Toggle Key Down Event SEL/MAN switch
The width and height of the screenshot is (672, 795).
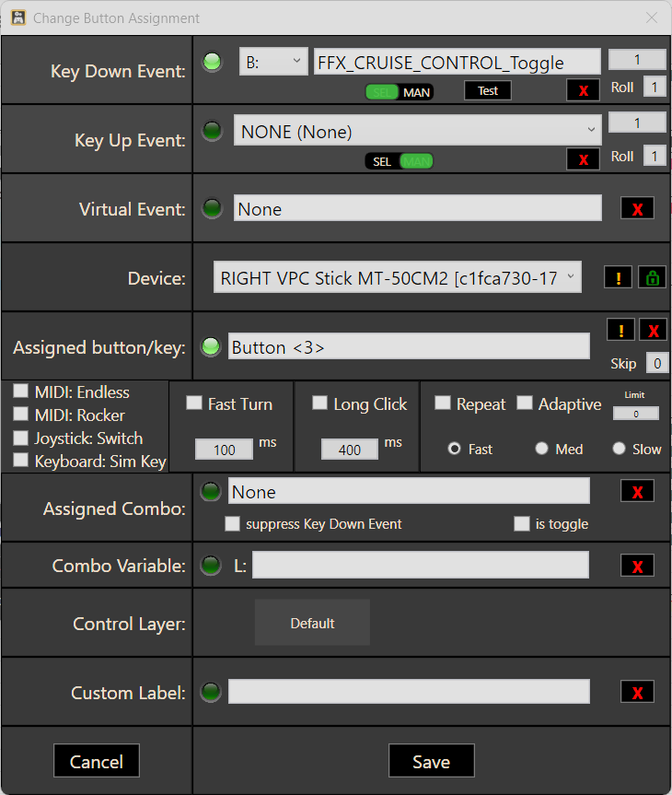point(399,92)
